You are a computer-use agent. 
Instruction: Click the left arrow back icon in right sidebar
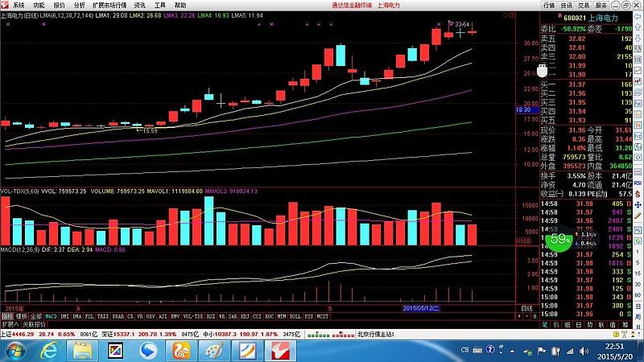(x=638, y=16)
